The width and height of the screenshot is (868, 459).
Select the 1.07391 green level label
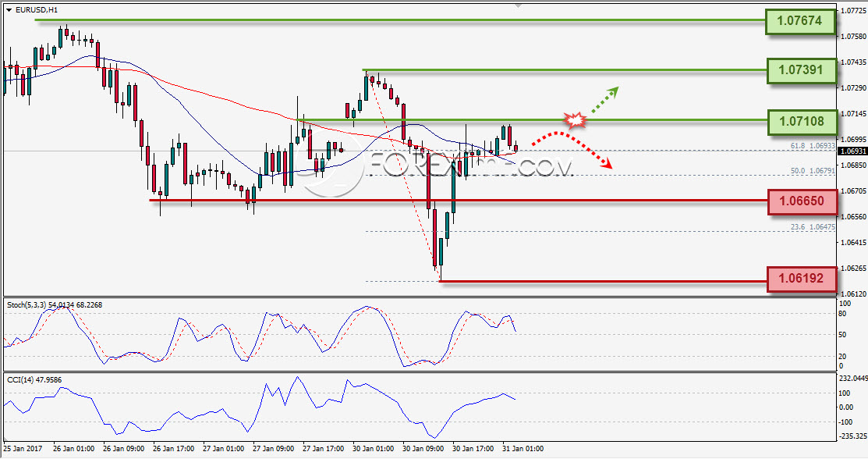coord(801,70)
